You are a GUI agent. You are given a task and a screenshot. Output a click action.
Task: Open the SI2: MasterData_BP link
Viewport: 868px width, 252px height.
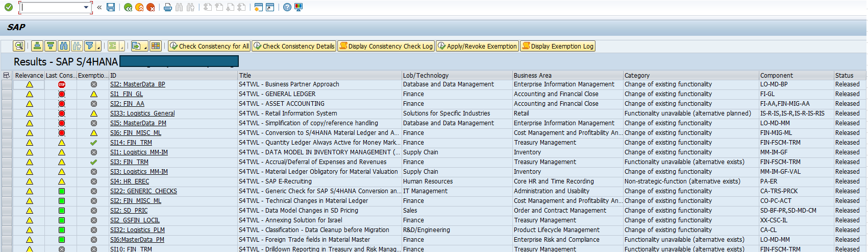point(137,84)
